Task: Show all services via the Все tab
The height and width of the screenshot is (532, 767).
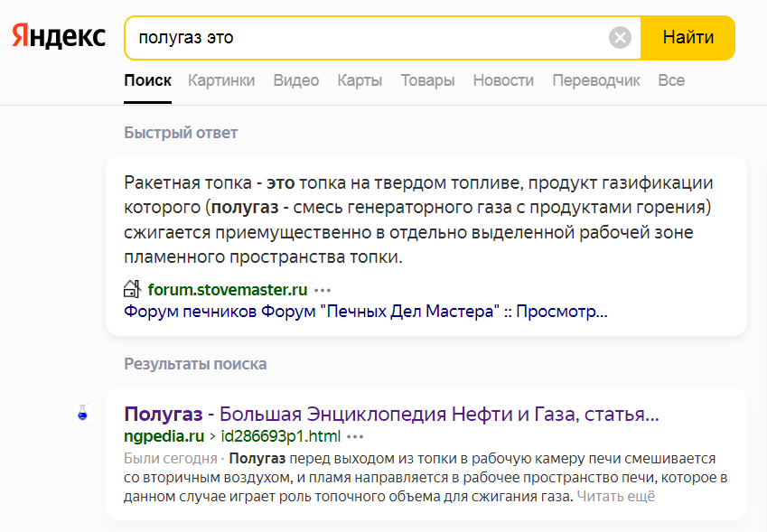Action: click(671, 80)
